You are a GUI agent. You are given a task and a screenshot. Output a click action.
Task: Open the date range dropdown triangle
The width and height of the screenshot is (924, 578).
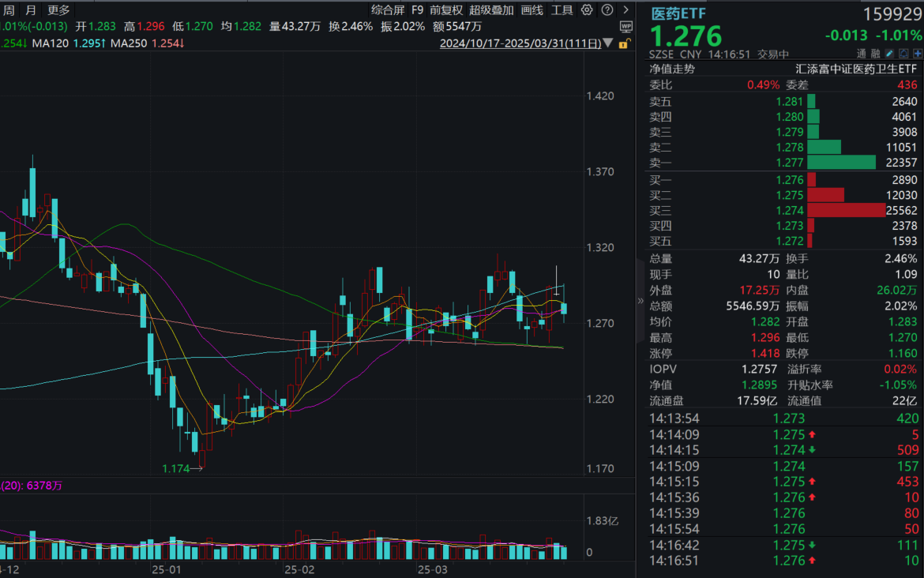click(609, 43)
